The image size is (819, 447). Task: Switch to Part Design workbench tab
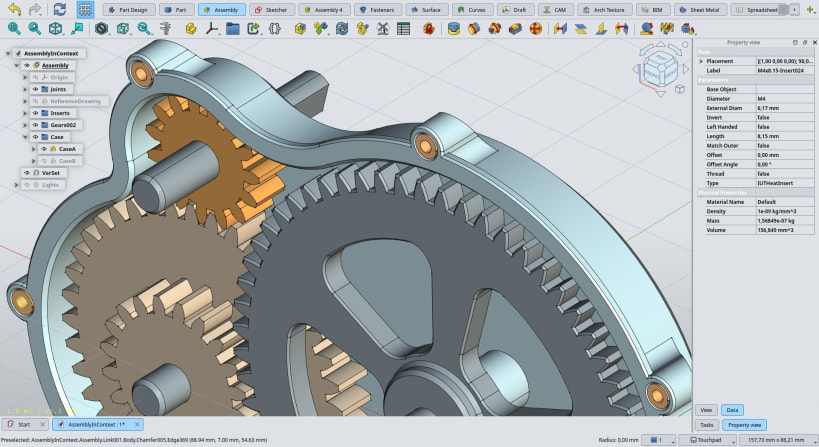(129, 9)
